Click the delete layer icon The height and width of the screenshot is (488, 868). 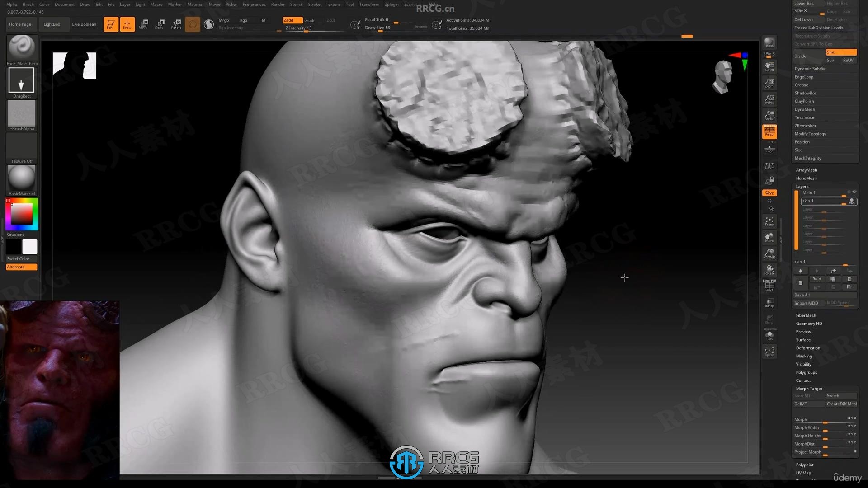849,279
